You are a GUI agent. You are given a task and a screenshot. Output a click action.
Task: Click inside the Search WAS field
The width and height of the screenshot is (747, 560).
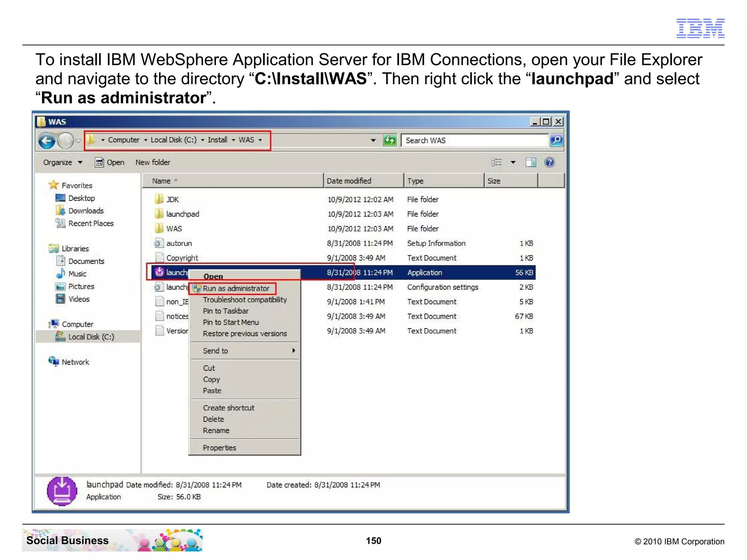(x=475, y=140)
